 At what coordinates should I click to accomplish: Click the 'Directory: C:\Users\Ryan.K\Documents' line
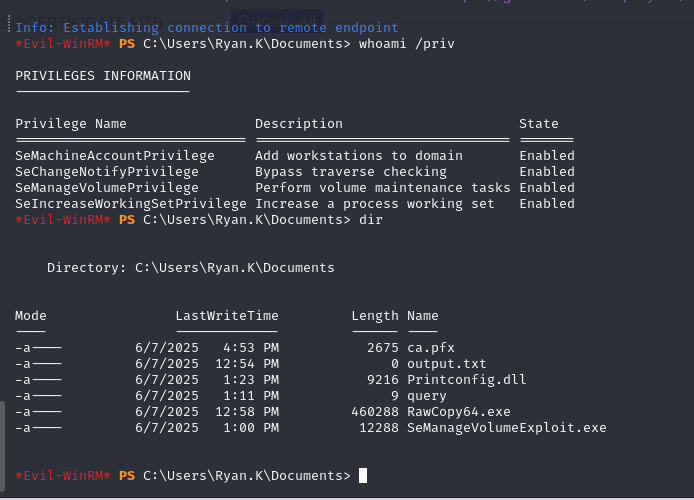(191, 268)
